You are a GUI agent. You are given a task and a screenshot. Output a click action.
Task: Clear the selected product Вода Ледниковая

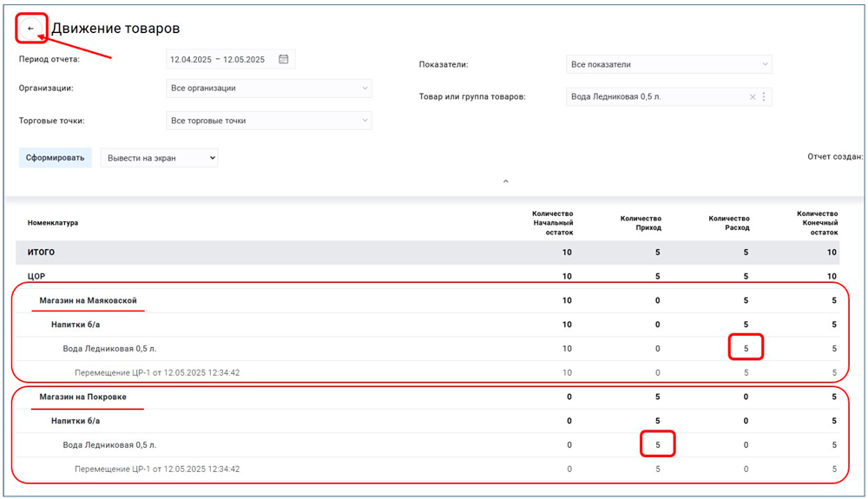[x=753, y=97]
